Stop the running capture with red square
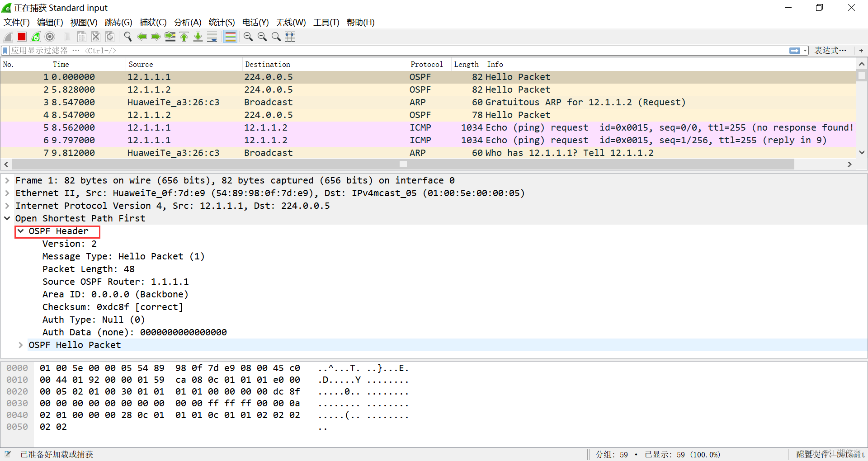868x461 pixels. (x=22, y=37)
